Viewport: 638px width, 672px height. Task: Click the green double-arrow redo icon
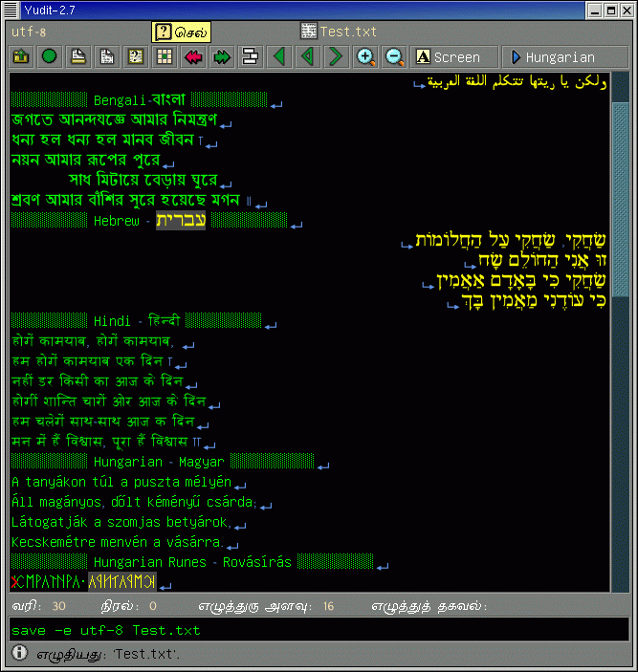[222, 57]
